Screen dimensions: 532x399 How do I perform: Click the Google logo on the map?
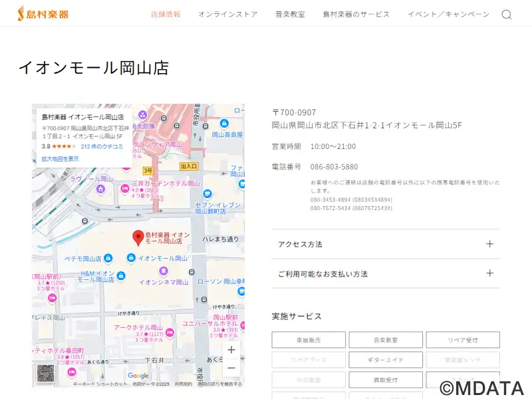tap(138, 375)
